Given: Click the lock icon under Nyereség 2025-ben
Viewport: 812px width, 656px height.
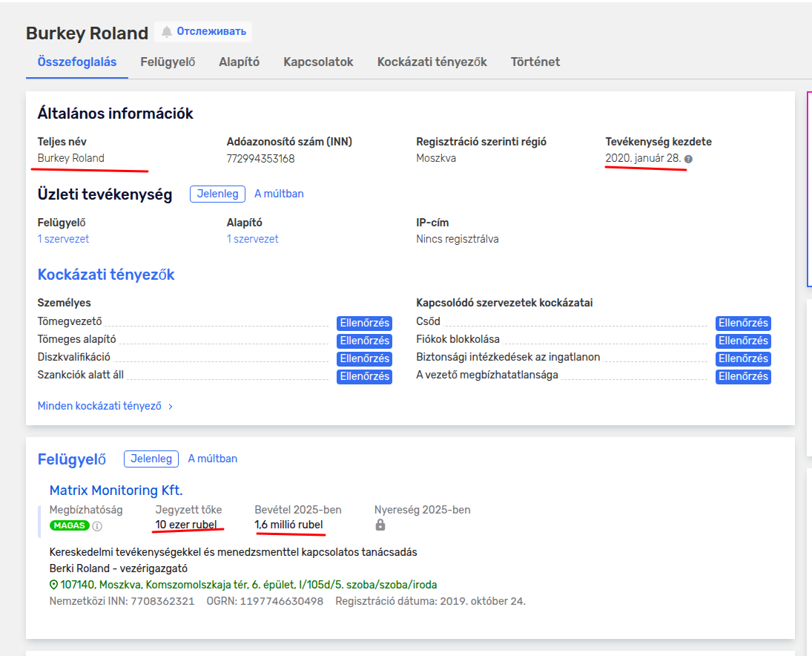Looking at the screenshot, I should coord(380,525).
